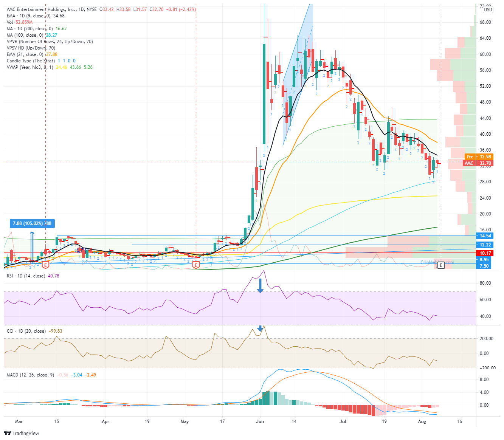Select the VPVR indicator legend
The height and width of the screenshot is (440, 504).
point(50,42)
